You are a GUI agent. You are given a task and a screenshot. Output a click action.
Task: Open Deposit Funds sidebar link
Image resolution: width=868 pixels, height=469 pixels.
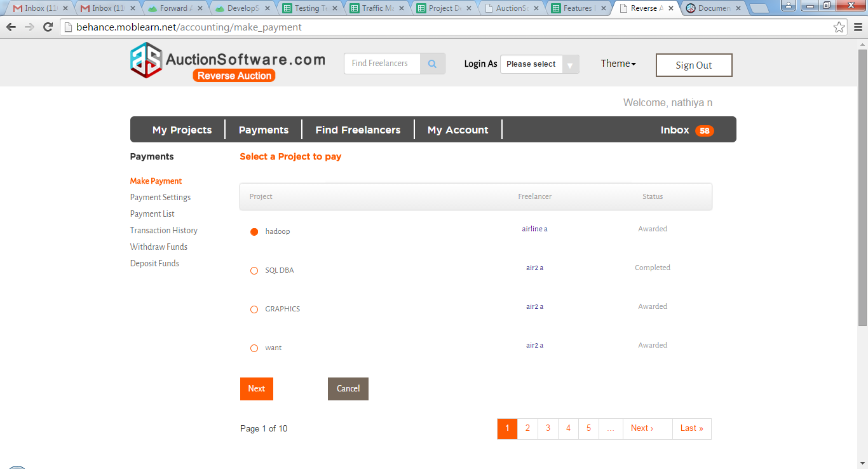(154, 264)
